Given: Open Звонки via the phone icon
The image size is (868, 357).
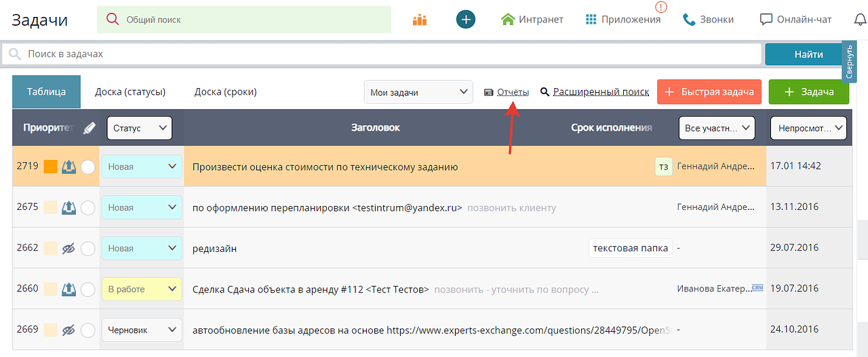Looking at the screenshot, I should pyautogui.click(x=689, y=20).
